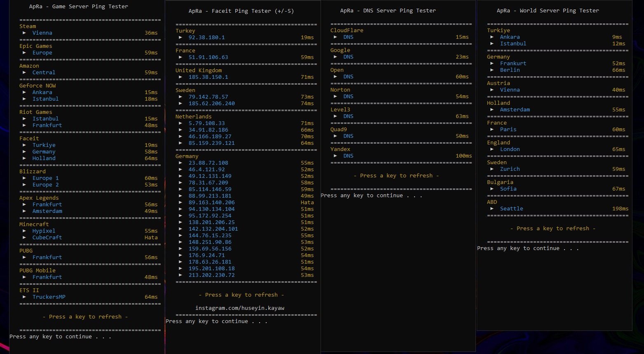Viewport: 644px width, 354px height.
Task: Click the DNS entry under Quad9
Action: click(349, 136)
